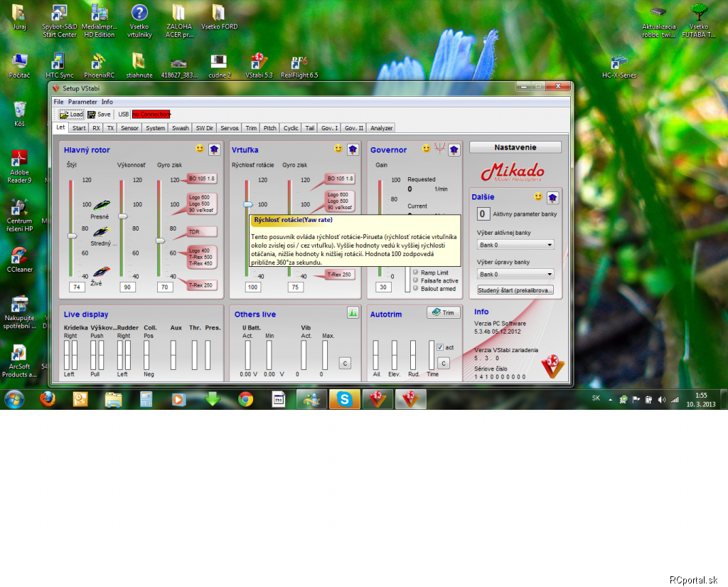Open the red curve icon in Governor panel

439,148
